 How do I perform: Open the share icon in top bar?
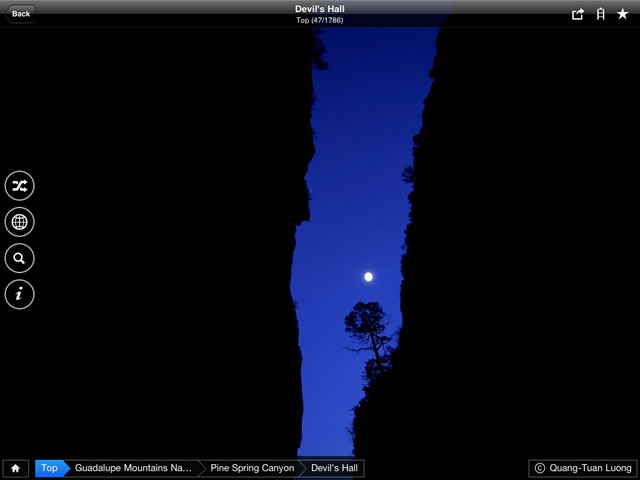point(578,14)
